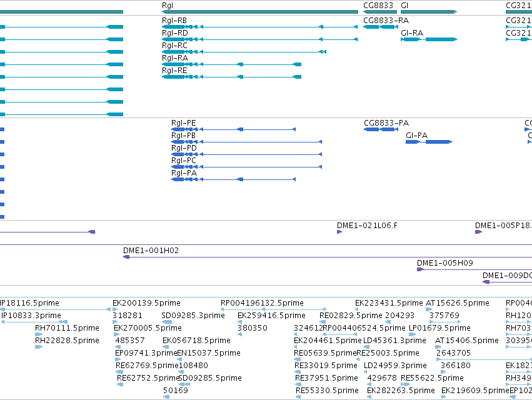Click the Gl gene arrow glyph

[429, 12]
